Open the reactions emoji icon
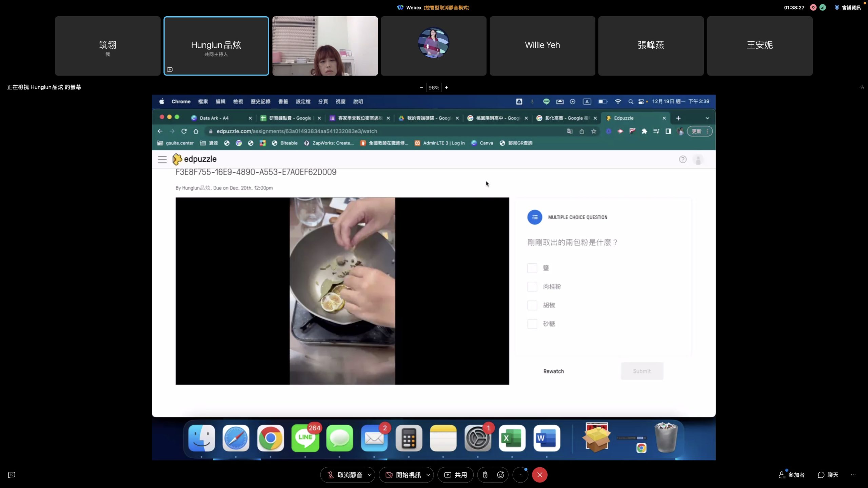 (x=500, y=475)
